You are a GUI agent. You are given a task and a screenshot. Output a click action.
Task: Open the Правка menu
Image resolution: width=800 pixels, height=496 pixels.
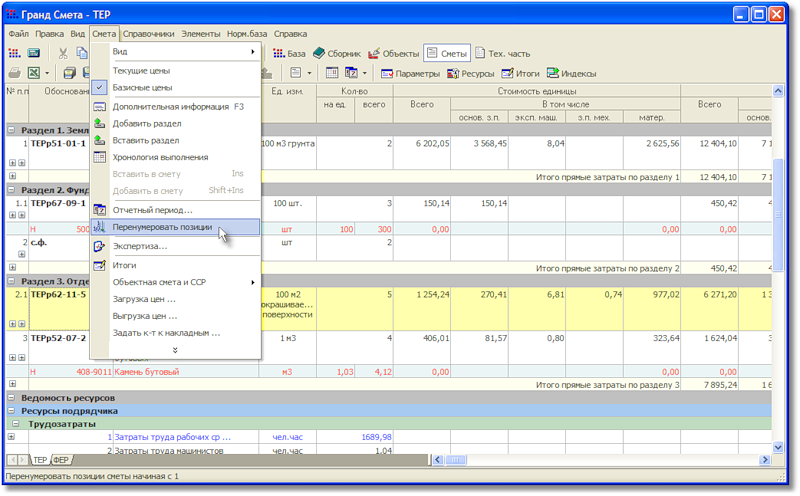[x=49, y=34]
